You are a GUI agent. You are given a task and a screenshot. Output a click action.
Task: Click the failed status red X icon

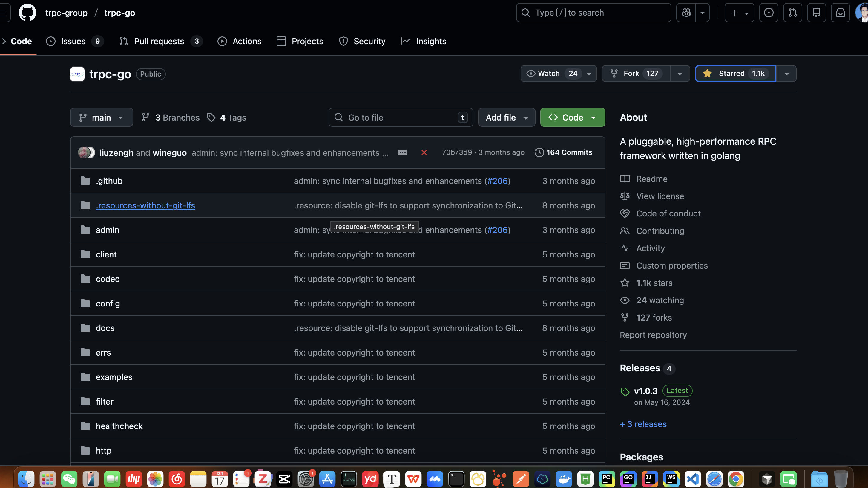(424, 153)
